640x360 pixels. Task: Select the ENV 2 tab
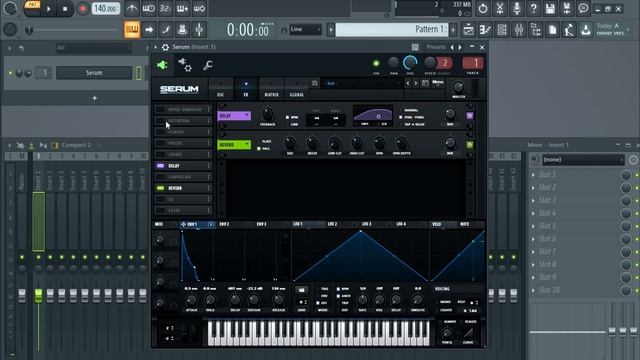coord(224,224)
